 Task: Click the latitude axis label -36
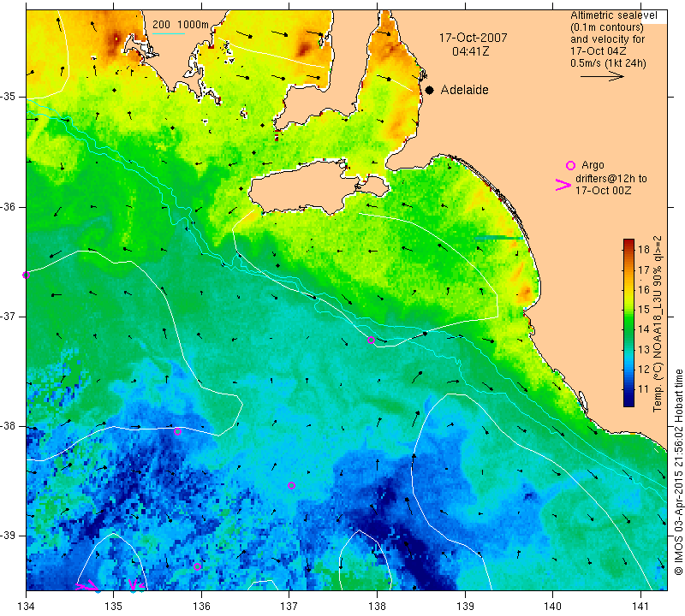point(9,206)
